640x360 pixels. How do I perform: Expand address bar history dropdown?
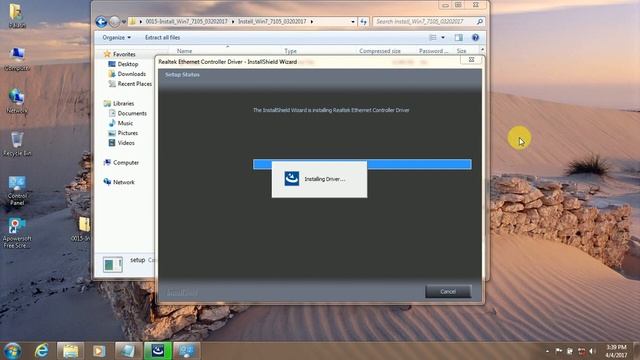click(353, 22)
